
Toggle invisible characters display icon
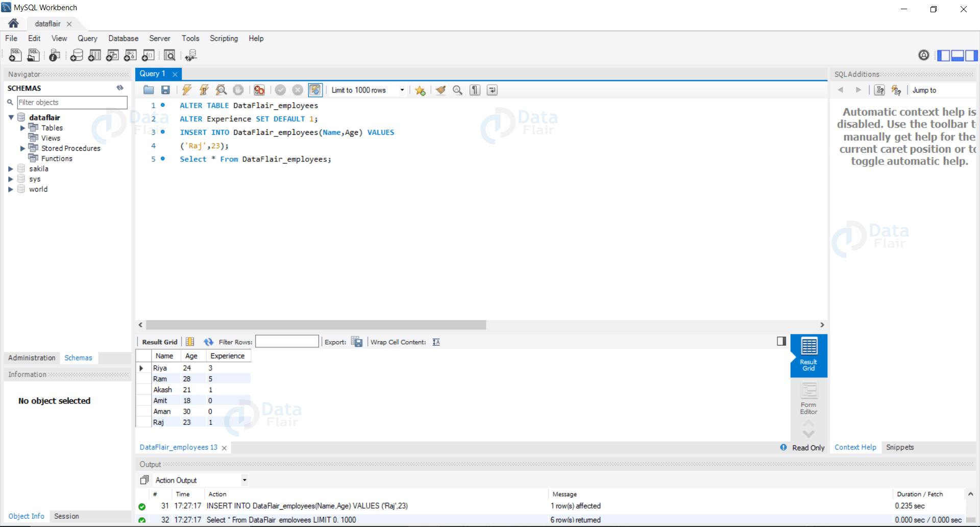(x=475, y=90)
